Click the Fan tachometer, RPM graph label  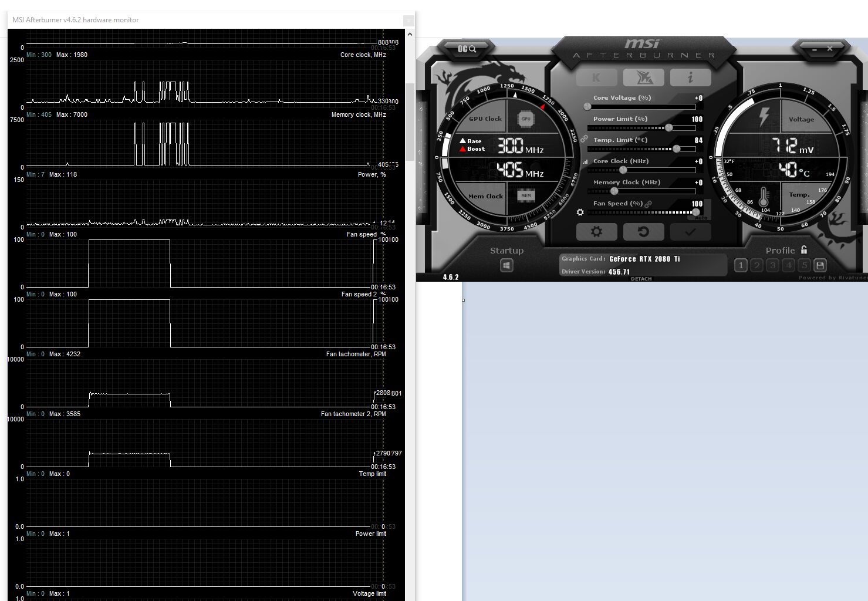(x=356, y=354)
